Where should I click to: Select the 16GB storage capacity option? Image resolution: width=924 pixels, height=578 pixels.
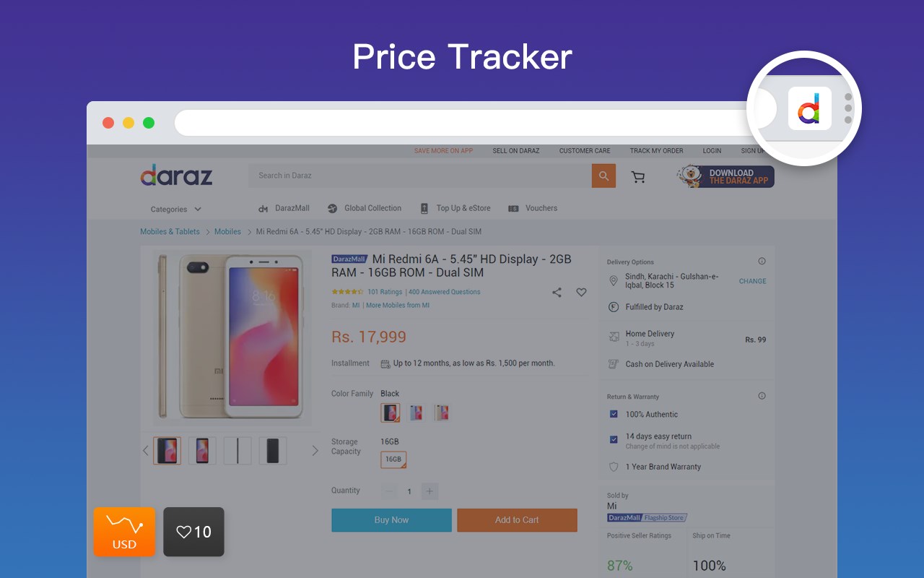point(393,460)
